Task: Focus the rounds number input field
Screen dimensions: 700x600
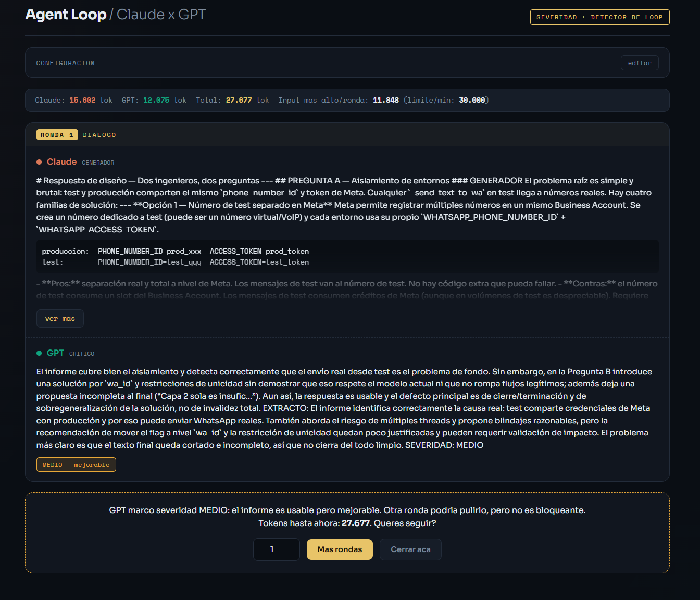Action: tap(277, 549)
